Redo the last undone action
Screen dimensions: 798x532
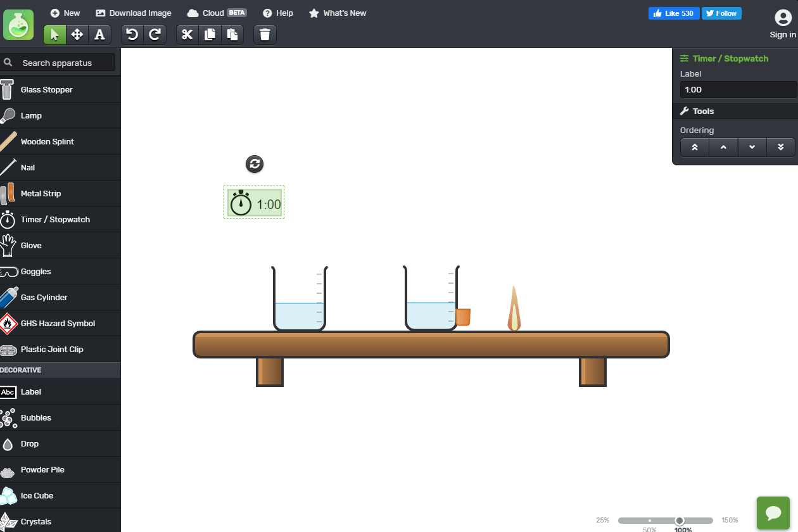click(x=155, y=34)
